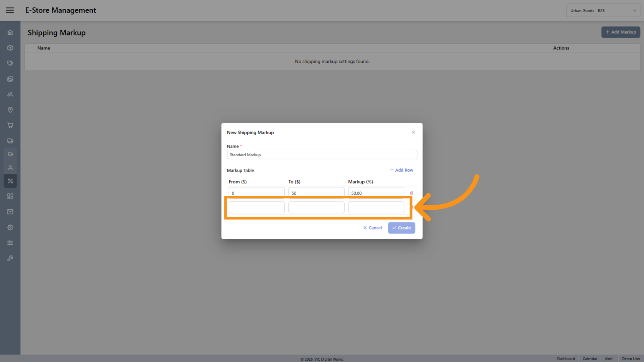
Task: Expand the Urban Goods - B2B store dropdown
Action: 603,11
